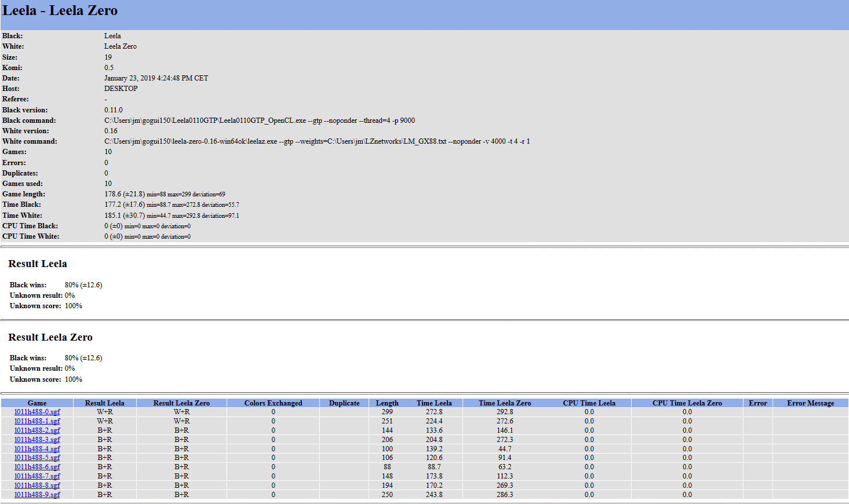The image size is (849, 504).
Task: Open the 1011h488-1.sgf game link
Action: [x=37, y=421]
